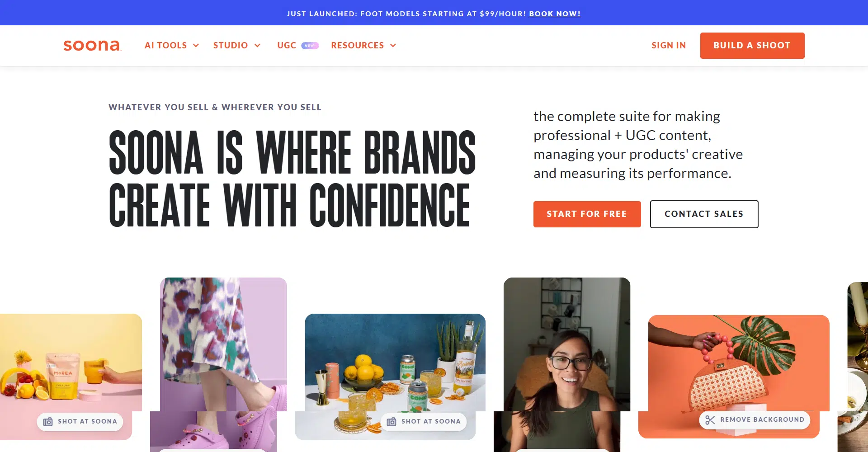Follow the Book Now banner link
868x452 pixels.
tap(555, 14)
